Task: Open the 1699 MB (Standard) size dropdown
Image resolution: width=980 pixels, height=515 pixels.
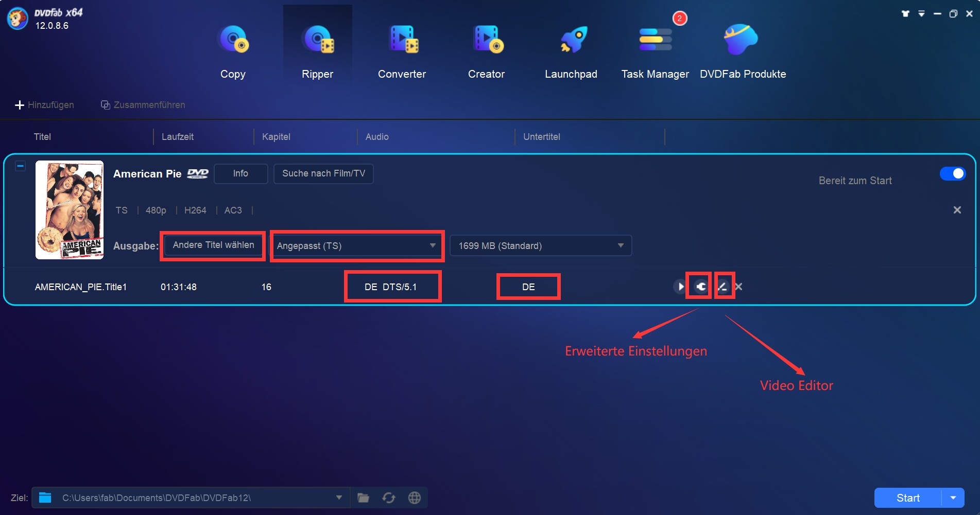Action: [541, 246]
